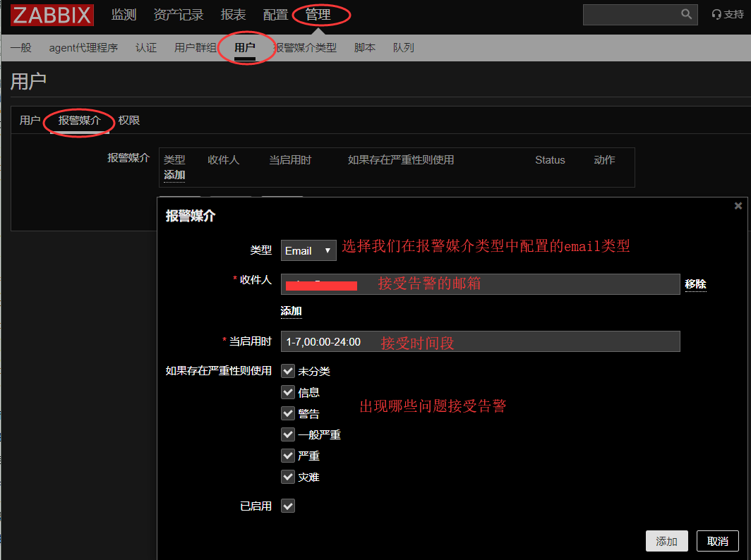
Task: Toggle the 灾难 severity checkbox
Action: (288, 477)
